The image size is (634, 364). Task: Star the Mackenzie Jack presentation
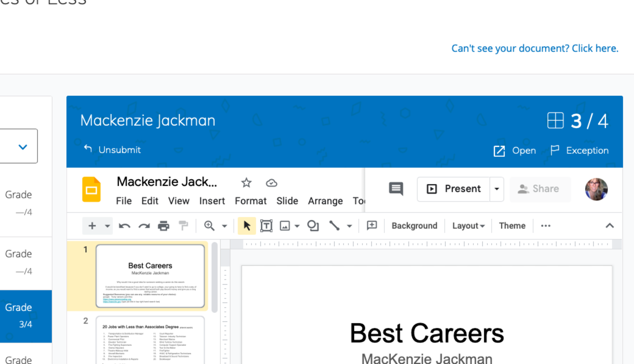point(246,183)
